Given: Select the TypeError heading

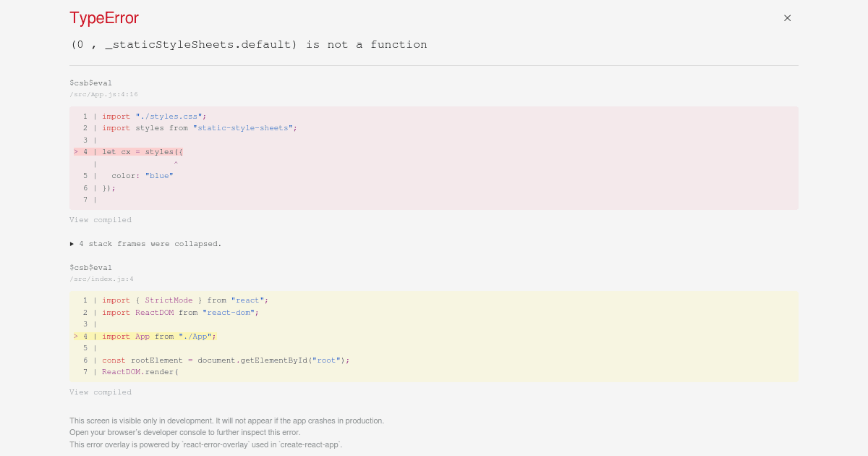Looking at the screenshot, I should [104, 18].
